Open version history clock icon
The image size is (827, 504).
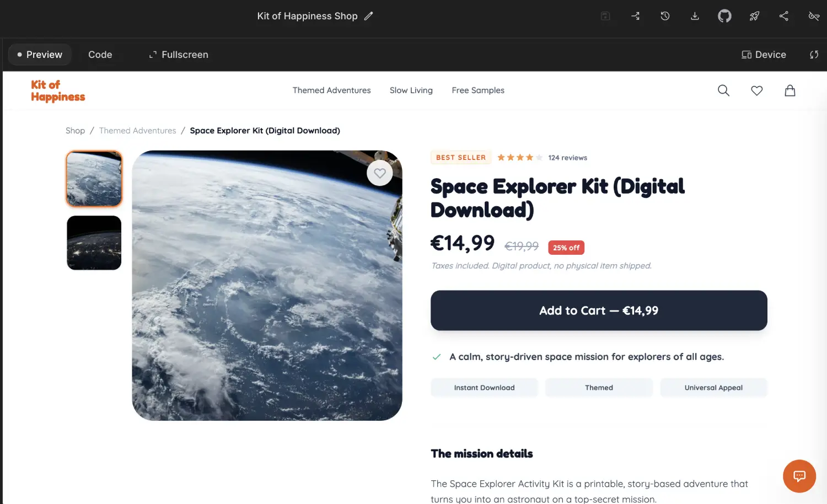(x=665, y=16)
